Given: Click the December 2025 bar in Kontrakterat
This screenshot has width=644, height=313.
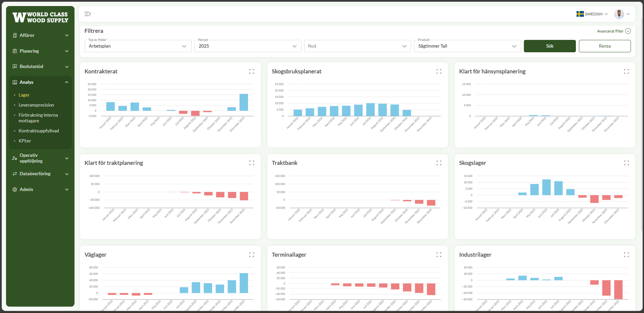Looking at the screenshot, I should coord(244,102).
